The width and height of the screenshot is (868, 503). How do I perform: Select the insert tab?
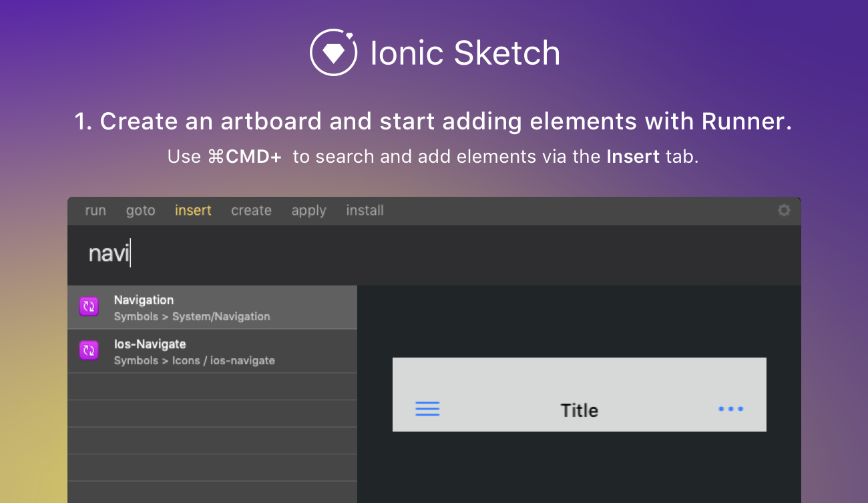[x=193, y=210]
